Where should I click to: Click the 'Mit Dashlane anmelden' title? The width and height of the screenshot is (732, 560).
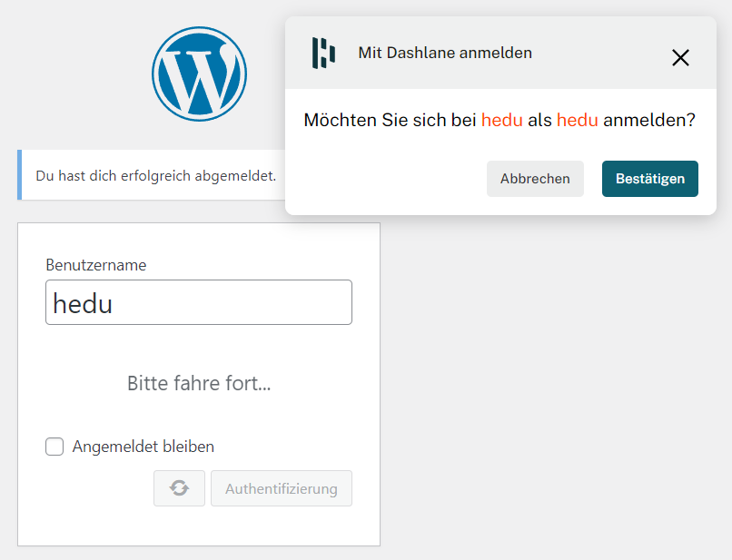445,53
